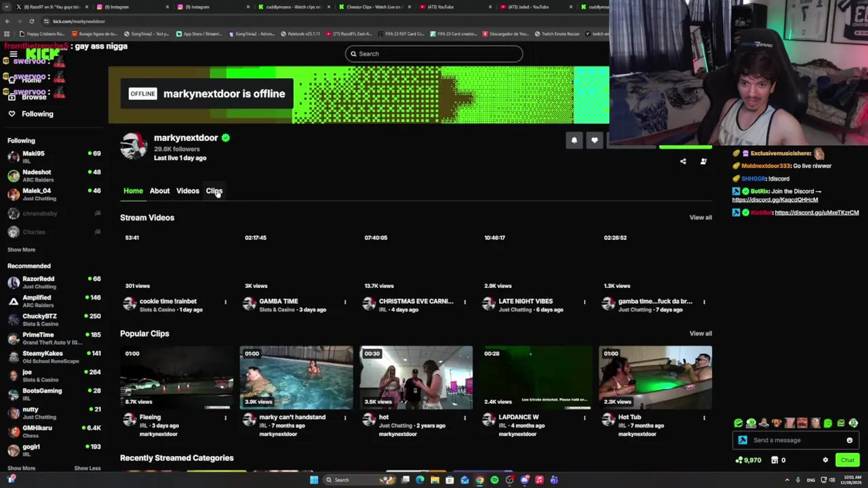Click the gift box icon near Chat button
Image resolution: width=868 pixels, height=488 pixels.
tap(774, 460)
